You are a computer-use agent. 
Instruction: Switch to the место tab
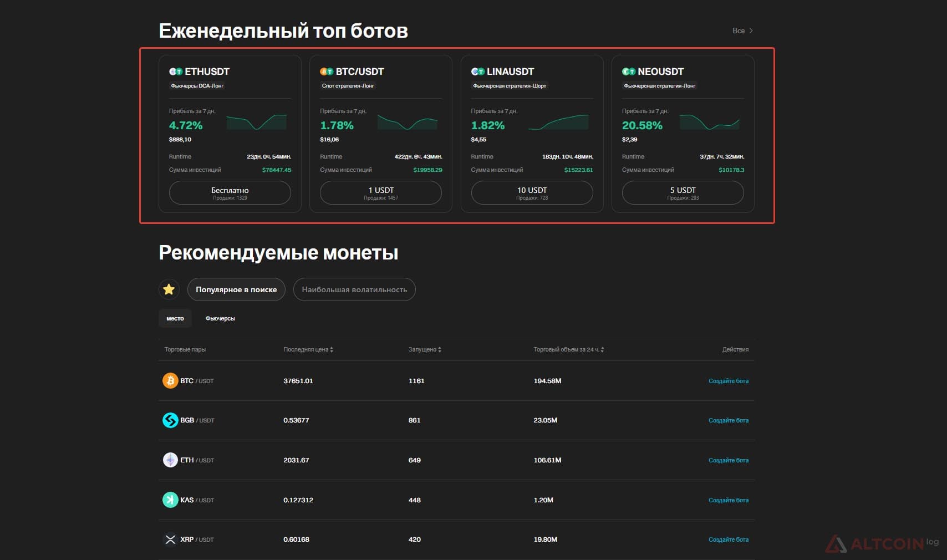pyautogui.click(x=175, y=318)
